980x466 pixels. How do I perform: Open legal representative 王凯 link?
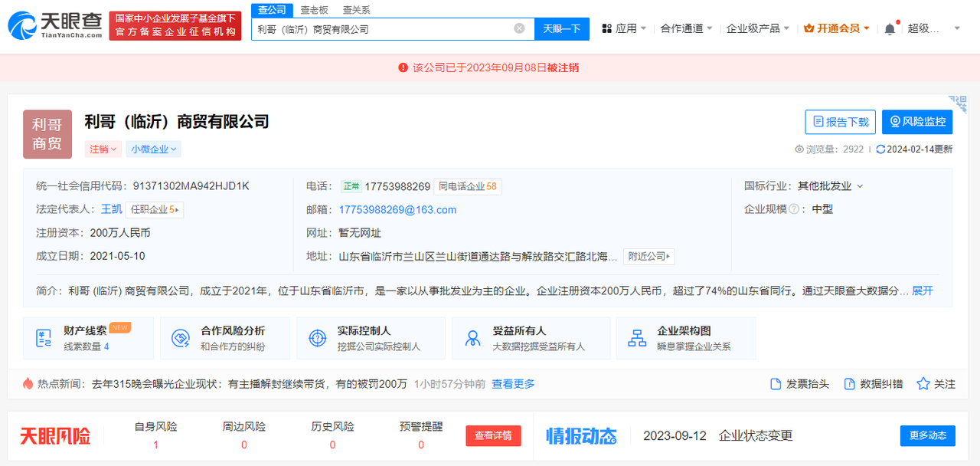pos(111,209)
